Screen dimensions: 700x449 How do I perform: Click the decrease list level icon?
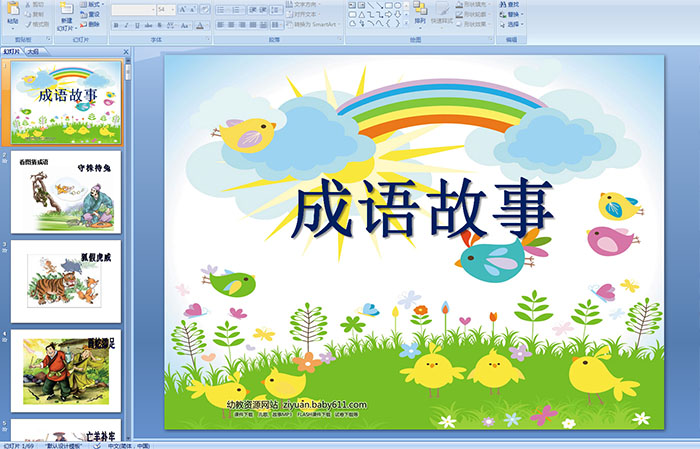[253, 10]
